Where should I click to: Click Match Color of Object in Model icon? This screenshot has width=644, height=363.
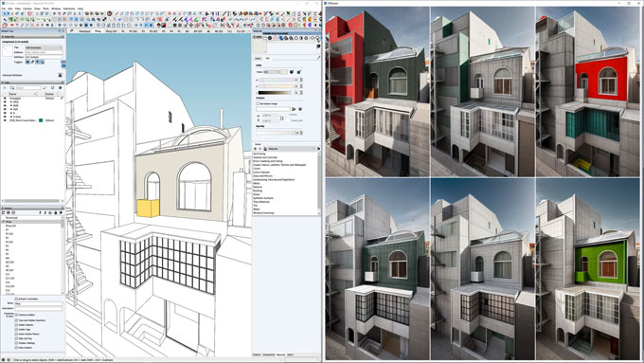tap(292, 72)
